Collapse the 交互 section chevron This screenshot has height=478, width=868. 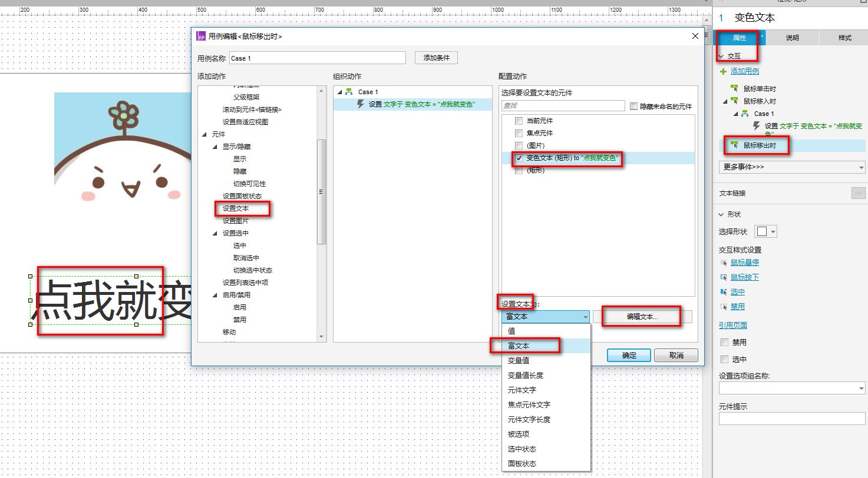pos(721,57)
